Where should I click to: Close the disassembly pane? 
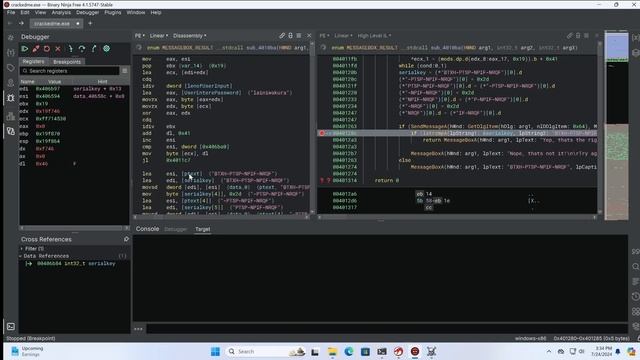point(309,36)
